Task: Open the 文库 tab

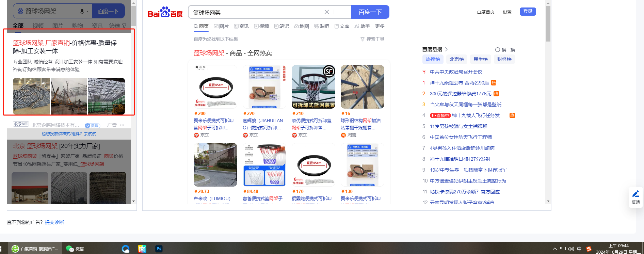Action: [342, 26]
